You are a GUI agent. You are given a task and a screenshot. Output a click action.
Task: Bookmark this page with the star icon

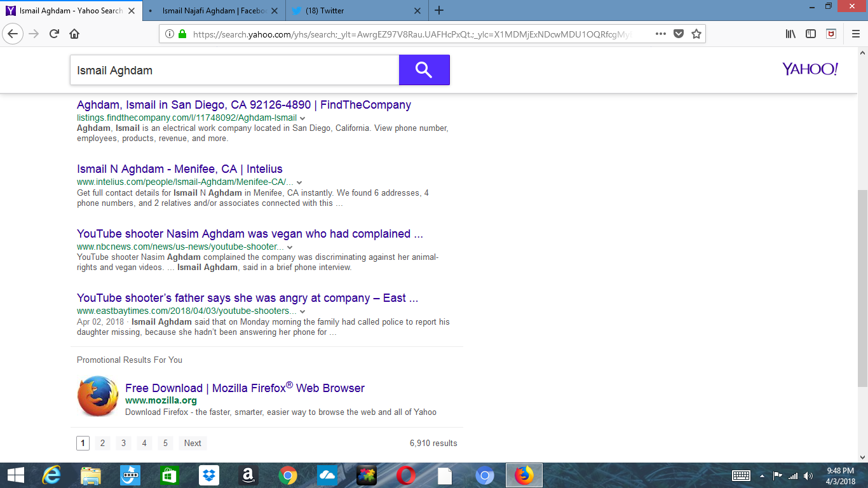point(696,34)
